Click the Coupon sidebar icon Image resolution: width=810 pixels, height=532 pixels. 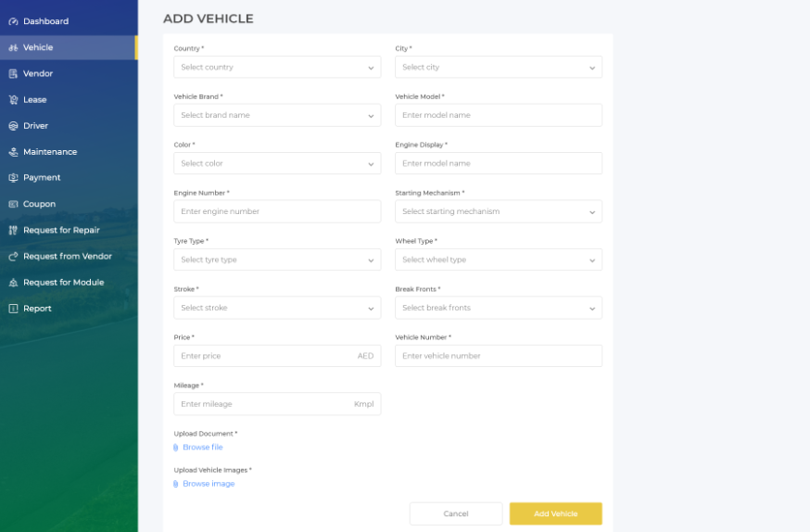(x=13, y=204)
